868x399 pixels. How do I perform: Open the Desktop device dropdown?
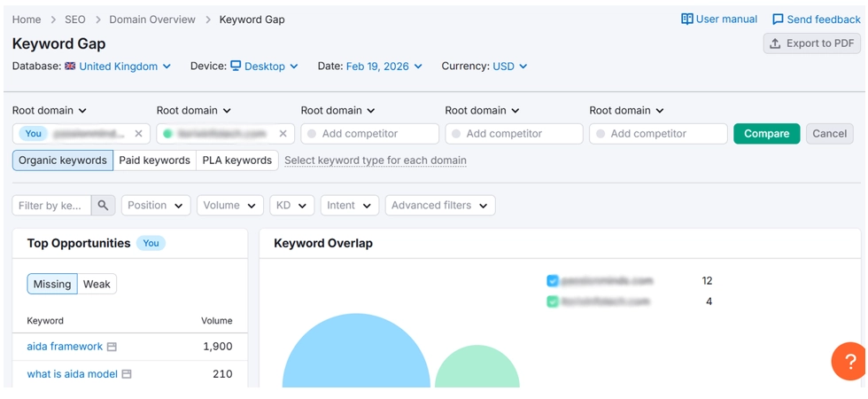coord(271,66)
